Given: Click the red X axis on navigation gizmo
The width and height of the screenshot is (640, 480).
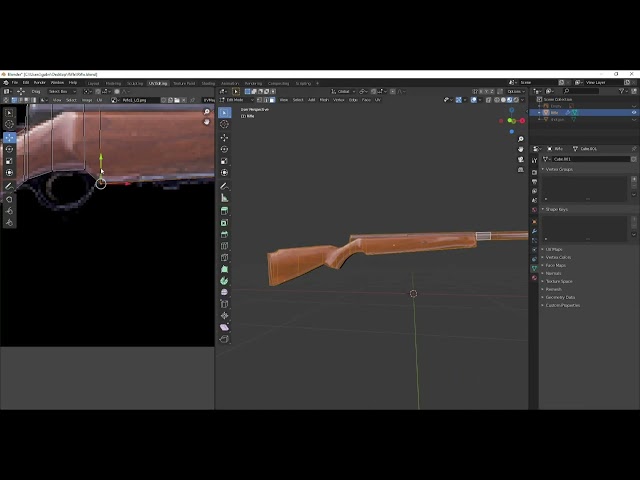Looking at the screenshot, I should click(x=522, y=121).
